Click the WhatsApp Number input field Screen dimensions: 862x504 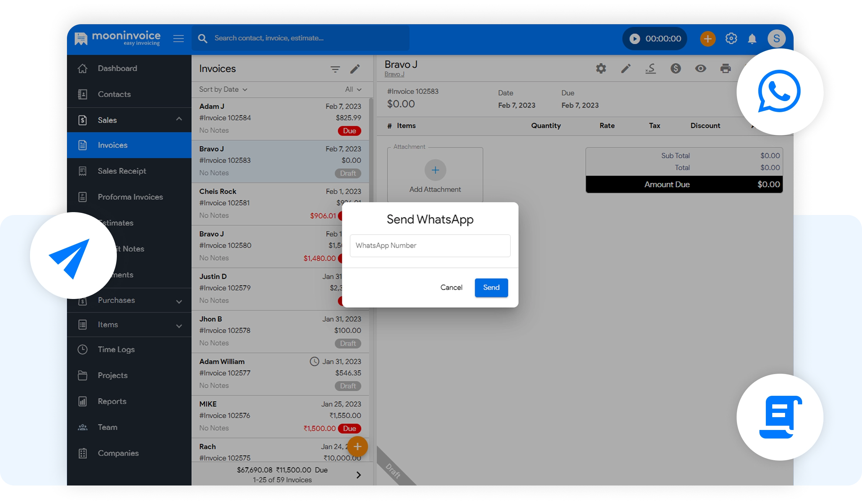pos(430,246)
